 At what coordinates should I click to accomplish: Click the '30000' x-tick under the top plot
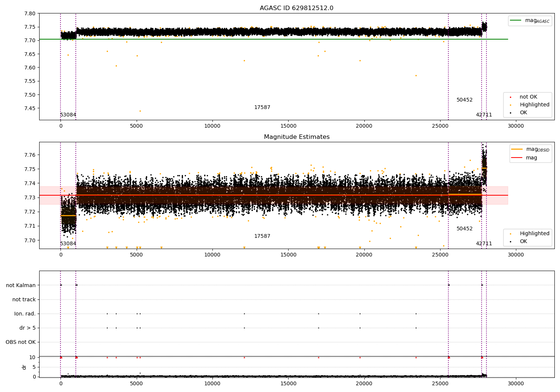click(x=516, y=126)
